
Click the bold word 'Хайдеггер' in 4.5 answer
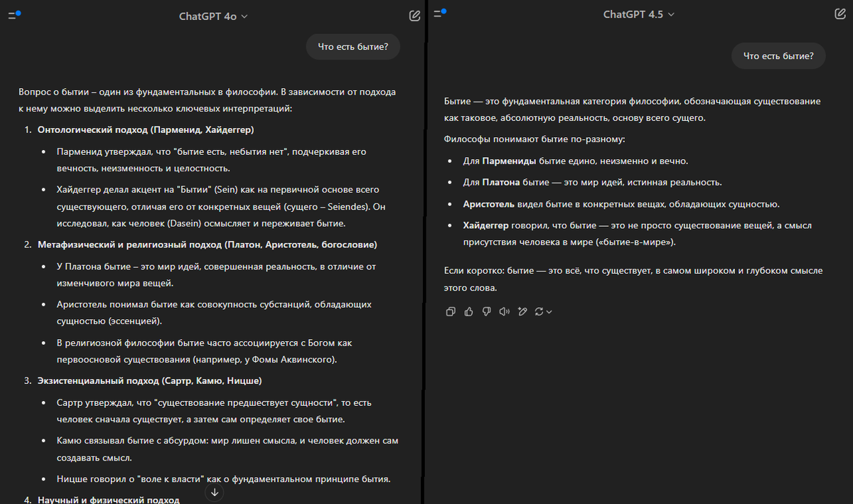pyautogui.click(x=485, y=225)
